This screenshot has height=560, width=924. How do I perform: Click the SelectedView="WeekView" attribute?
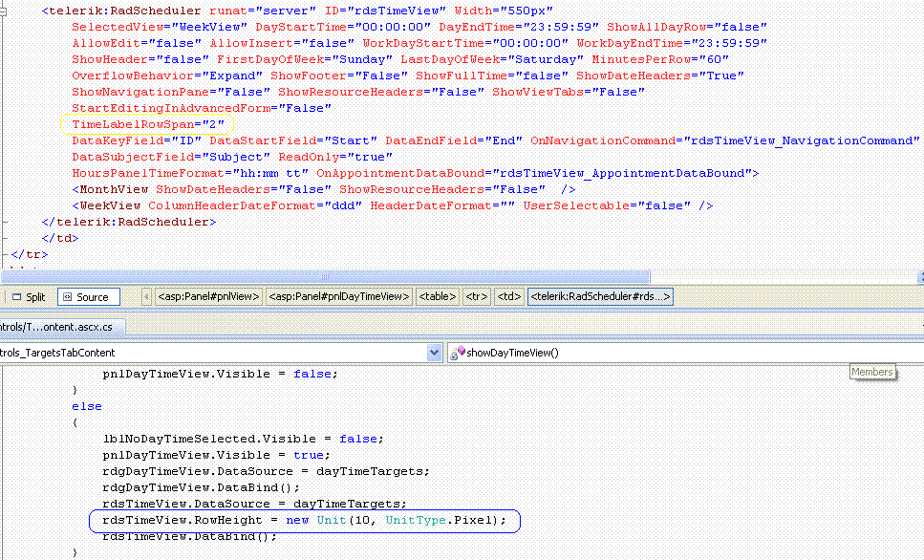coord(160,27)
